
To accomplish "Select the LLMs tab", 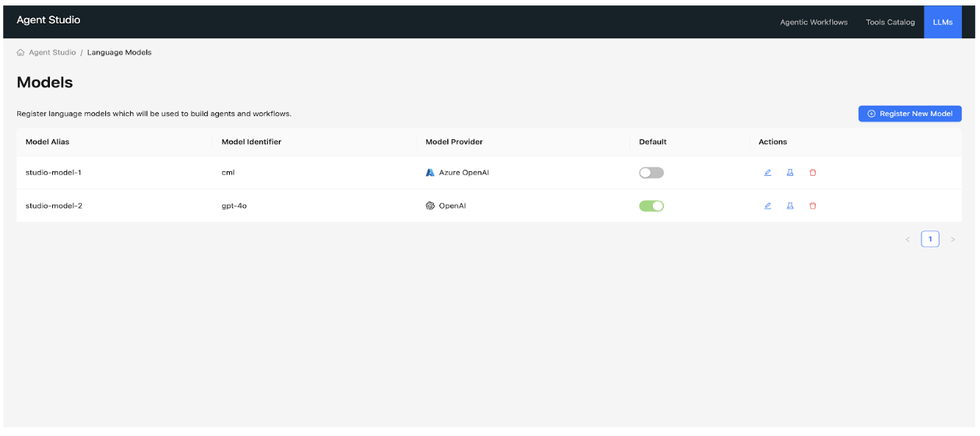I will click(x=943, y=23).
